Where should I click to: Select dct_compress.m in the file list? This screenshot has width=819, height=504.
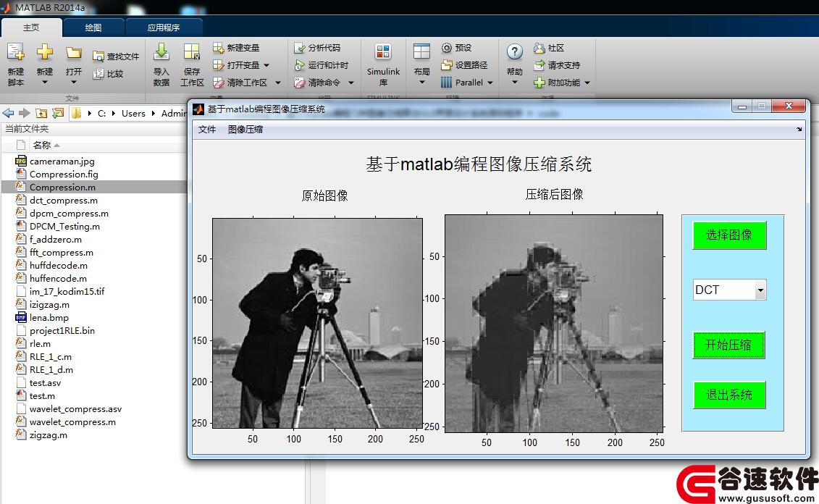[64, 201]
